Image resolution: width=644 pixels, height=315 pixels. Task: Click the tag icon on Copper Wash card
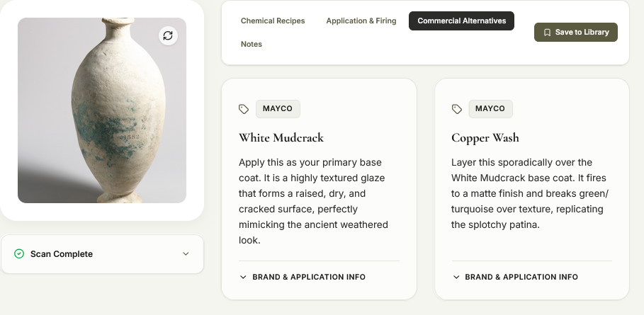(457, 109)
